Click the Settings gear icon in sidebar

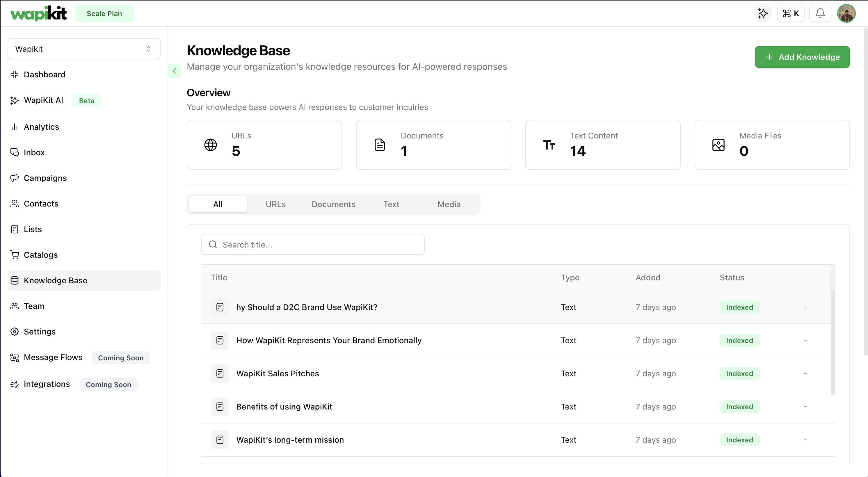tap(15, 332)
